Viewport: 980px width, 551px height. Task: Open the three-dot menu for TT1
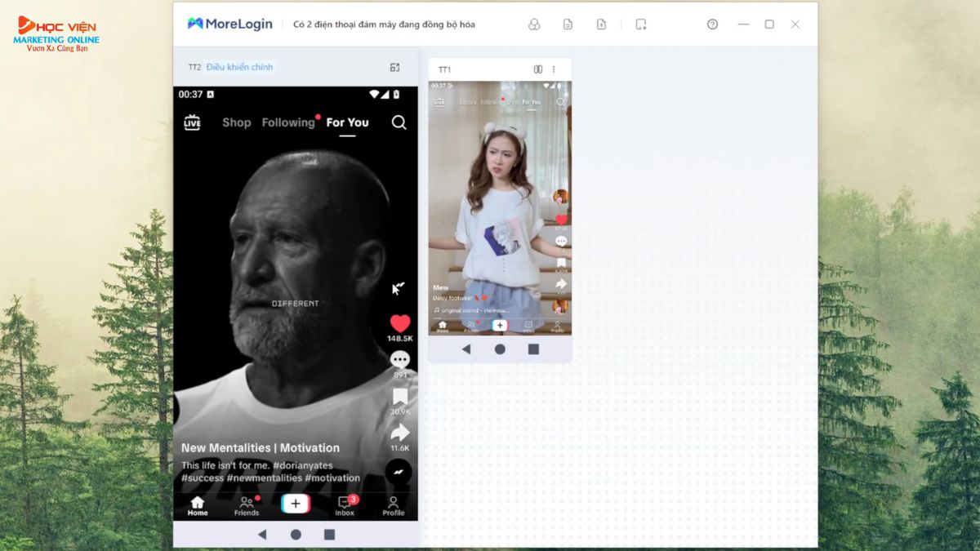pos(554,69)
